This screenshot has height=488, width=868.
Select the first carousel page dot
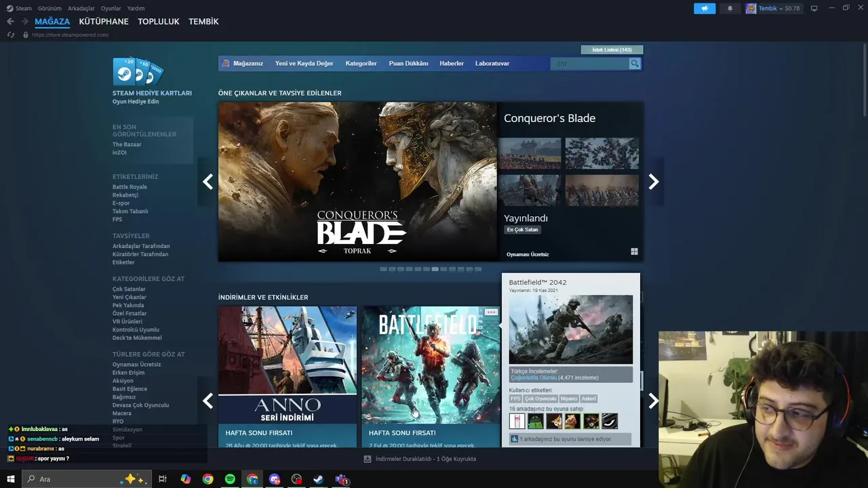383,269
